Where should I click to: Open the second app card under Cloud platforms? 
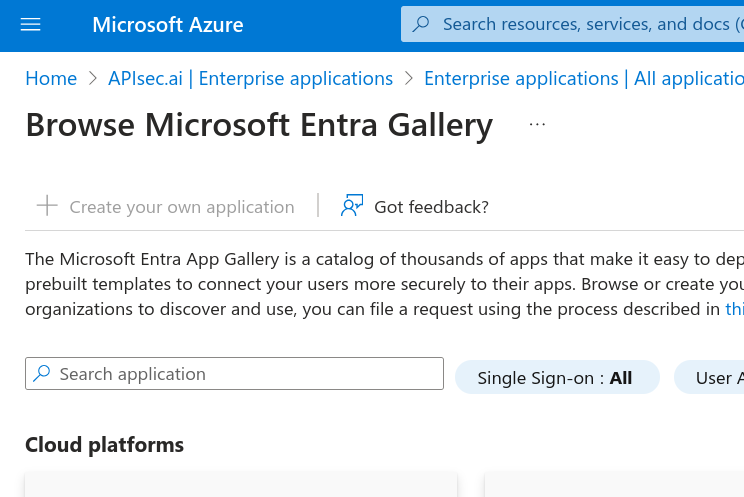tap(614, 485)
